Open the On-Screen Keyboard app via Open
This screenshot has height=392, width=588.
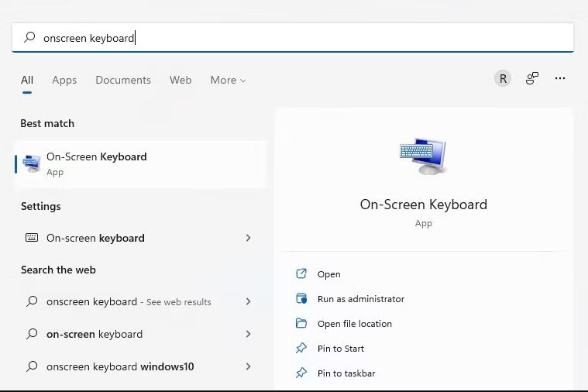coord(328,274)
